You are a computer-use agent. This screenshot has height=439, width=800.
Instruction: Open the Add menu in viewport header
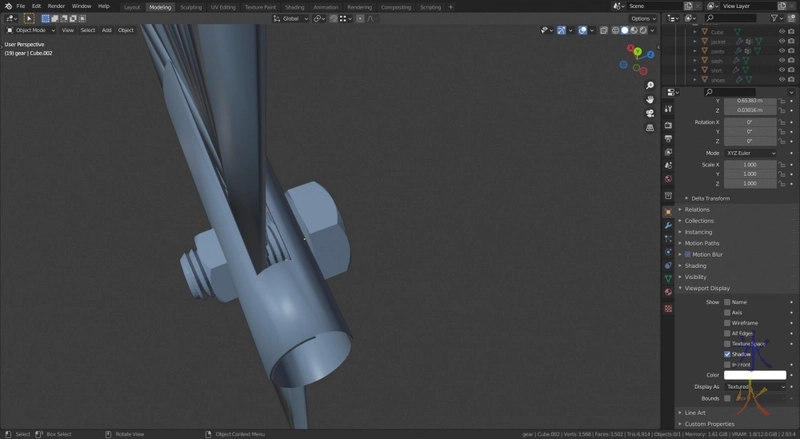tap(106, 30)
